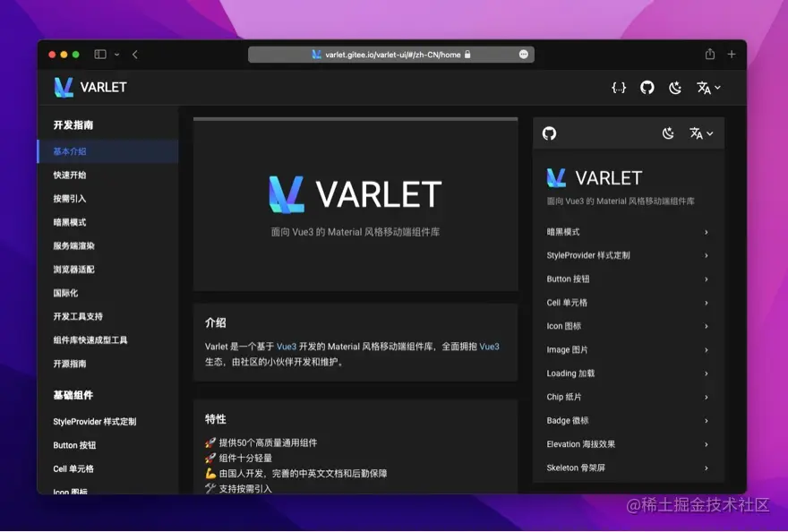Open the 开源指南 page from the sidebar
The width and height of the screenshot is (788, 532).
tap(72, 364)
